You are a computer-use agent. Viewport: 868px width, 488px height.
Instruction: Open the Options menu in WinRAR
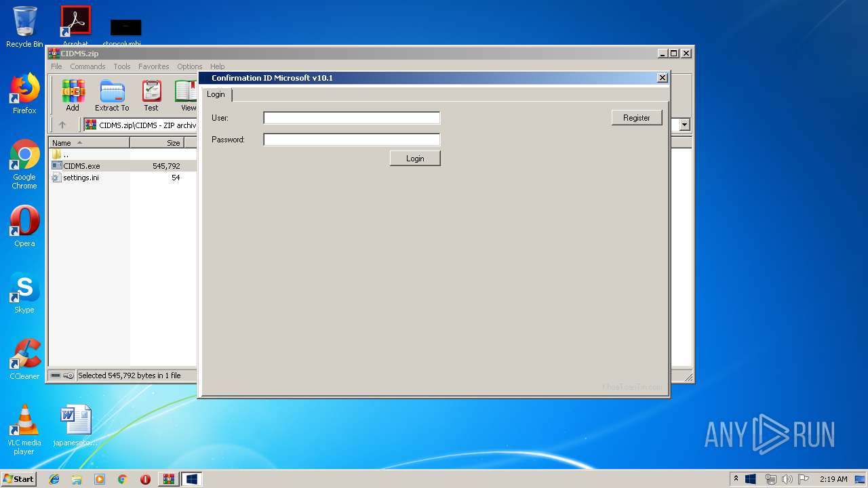tap(190, 66)
